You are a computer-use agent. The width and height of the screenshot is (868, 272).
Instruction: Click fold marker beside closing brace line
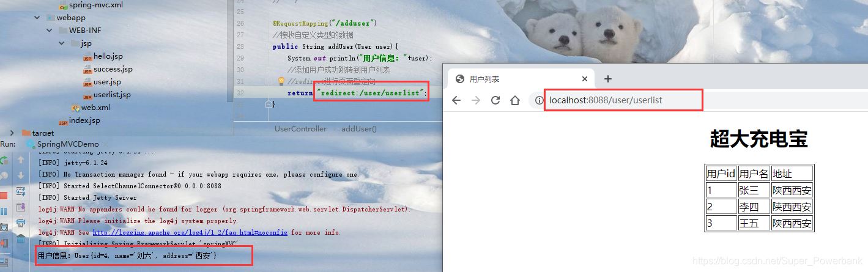[x=268, y=105]
